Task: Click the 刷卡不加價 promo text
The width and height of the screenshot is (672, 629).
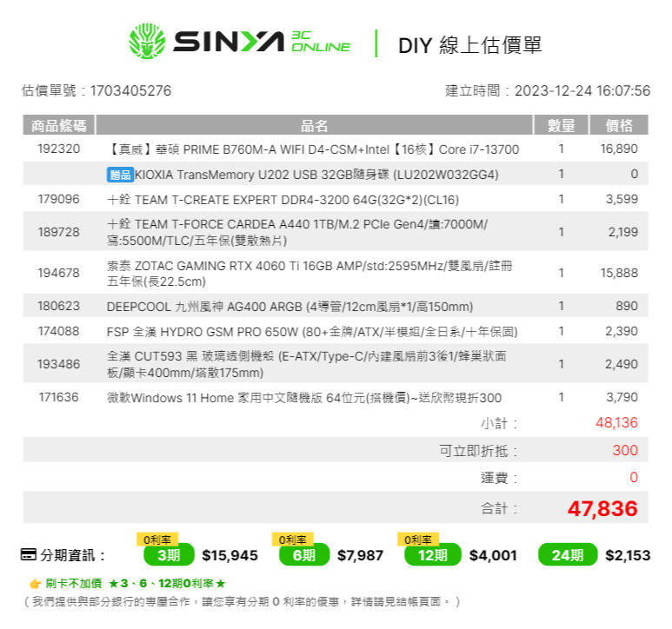Action: tap(74, 584)
